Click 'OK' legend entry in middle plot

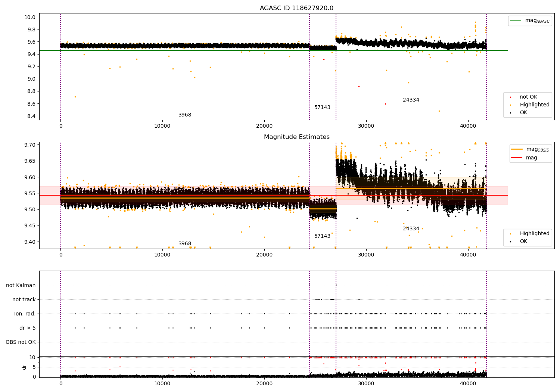(523, 242)
